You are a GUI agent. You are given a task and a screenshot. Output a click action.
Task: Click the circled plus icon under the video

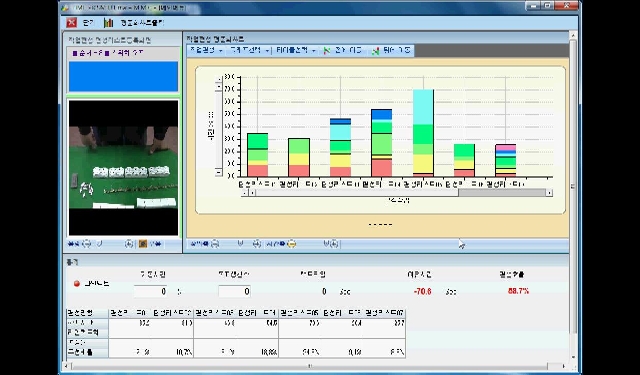click(x=129, y=244)
